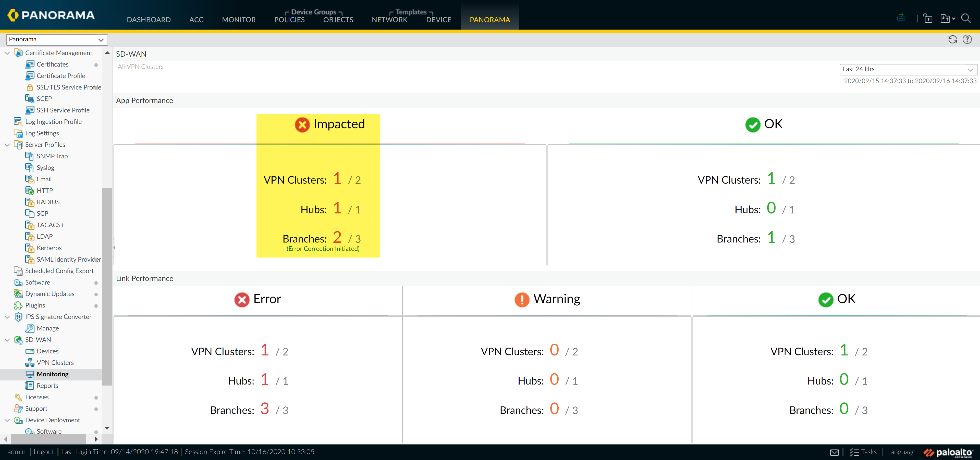The width and height of the screenshot is (980, 460).
Task: Select the SD-WAN Devices page
Action: (47, 351)
